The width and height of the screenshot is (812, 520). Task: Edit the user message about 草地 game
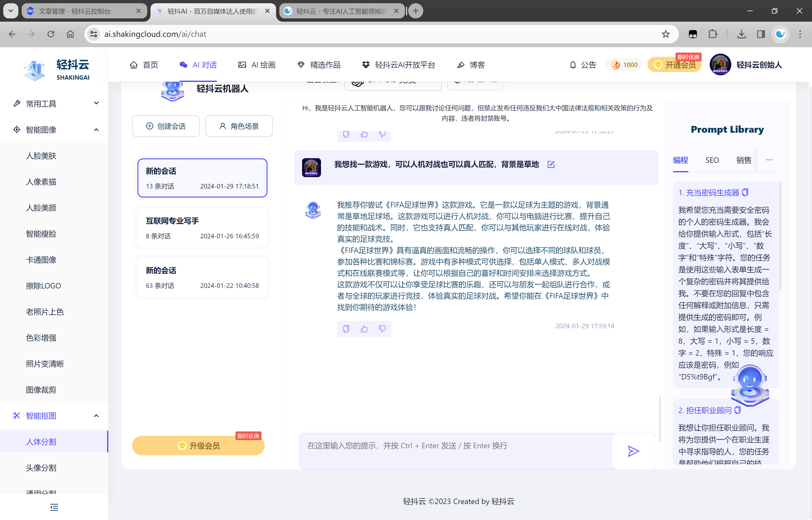[x=551, y=164]
